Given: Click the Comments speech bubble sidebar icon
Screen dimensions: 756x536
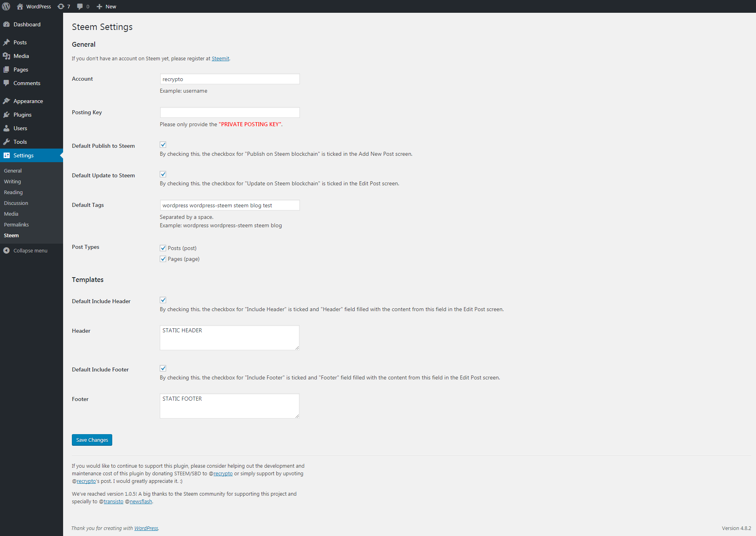Looking at the screenshot, I should coord(6,83).
